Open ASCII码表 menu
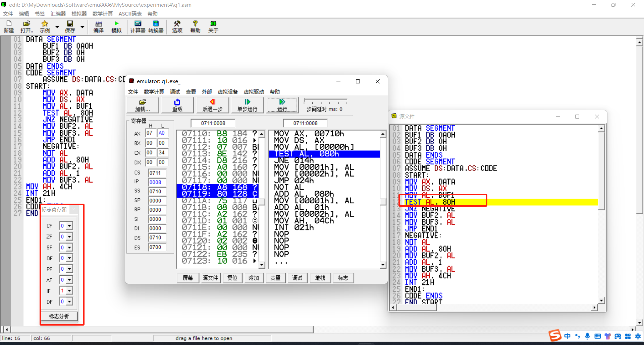Image resolution: width=644 pixels, height=345 pixels. [x=130, y=14]
